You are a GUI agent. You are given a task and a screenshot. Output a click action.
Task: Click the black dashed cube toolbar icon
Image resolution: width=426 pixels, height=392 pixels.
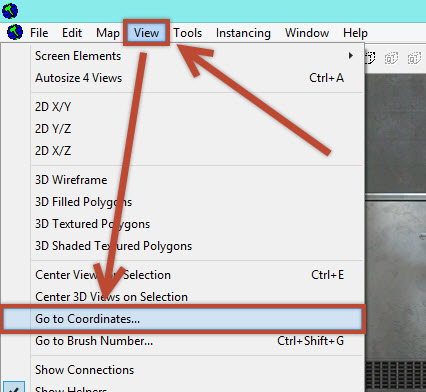370,58
